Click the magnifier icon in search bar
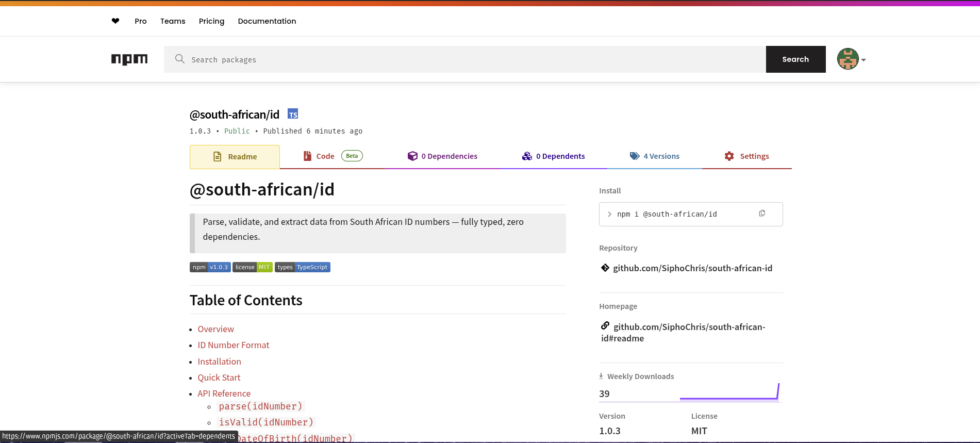 pos(179,59)
